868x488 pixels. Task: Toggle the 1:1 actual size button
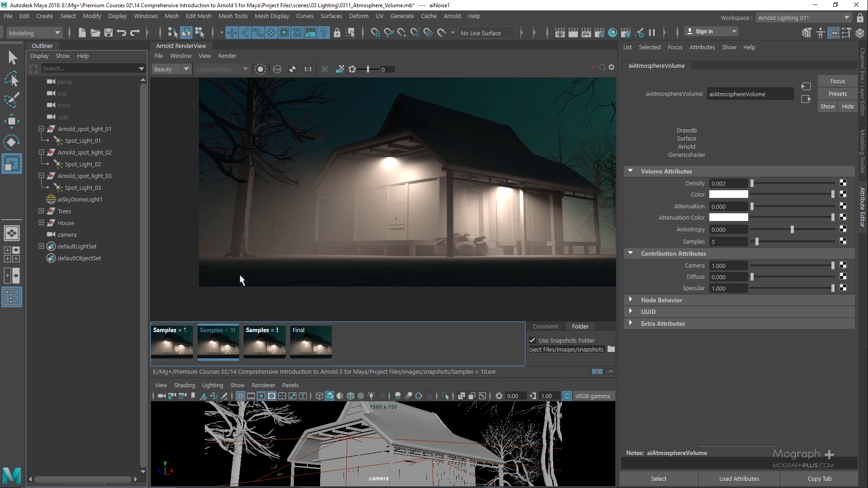click(x=307, y=69)
